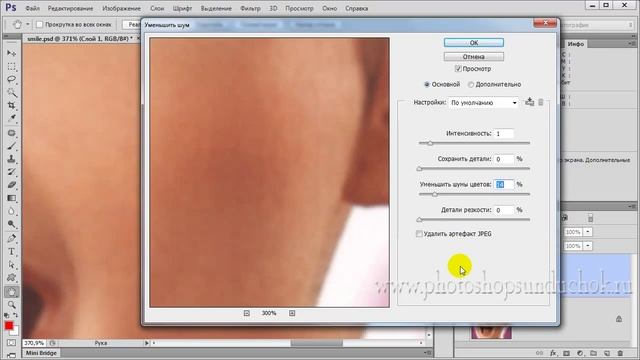Select the Zoom tool in toolbox
This screenshot has width=640, height=360.
pyautogui.click(x=11, y=304)
